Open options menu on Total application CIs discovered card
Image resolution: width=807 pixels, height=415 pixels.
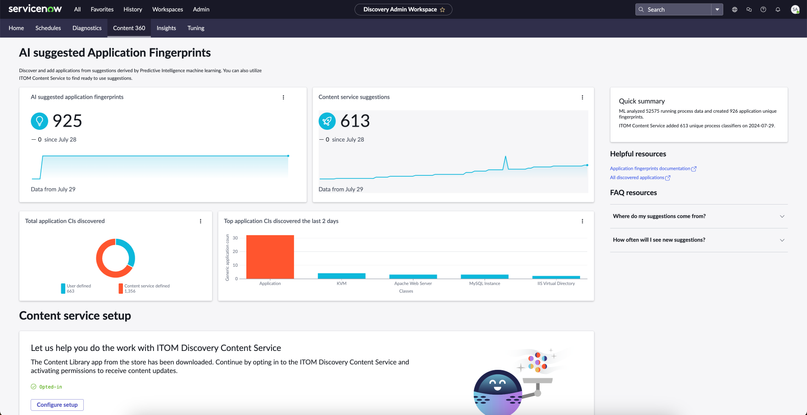[200, 221]
